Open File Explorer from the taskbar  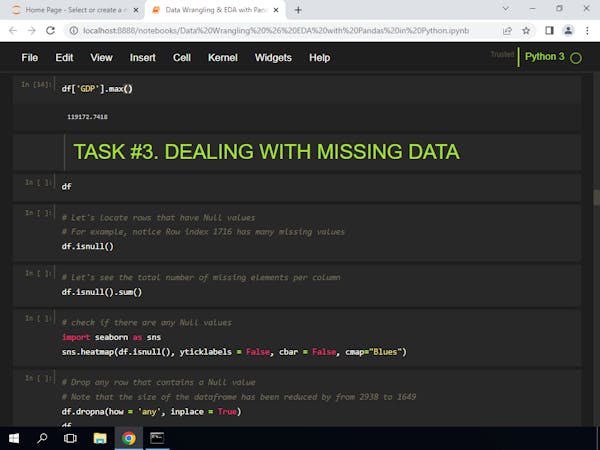pyautogui.click(x=100, y=438)
